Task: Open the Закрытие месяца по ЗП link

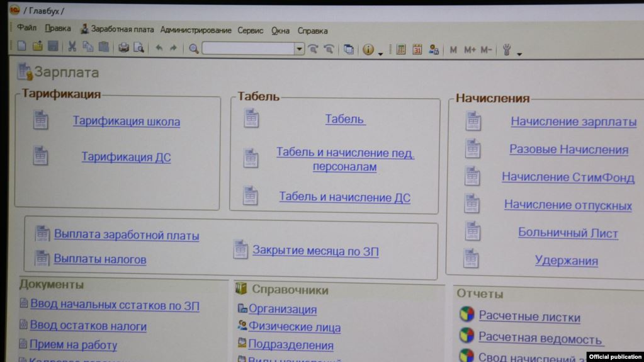Action: (315, 251)
